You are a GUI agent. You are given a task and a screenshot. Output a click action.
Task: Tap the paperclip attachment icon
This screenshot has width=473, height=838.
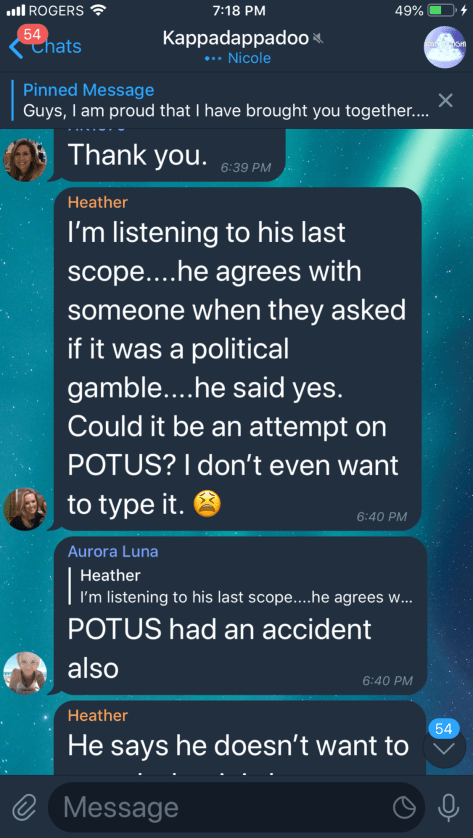click(23, 808)
